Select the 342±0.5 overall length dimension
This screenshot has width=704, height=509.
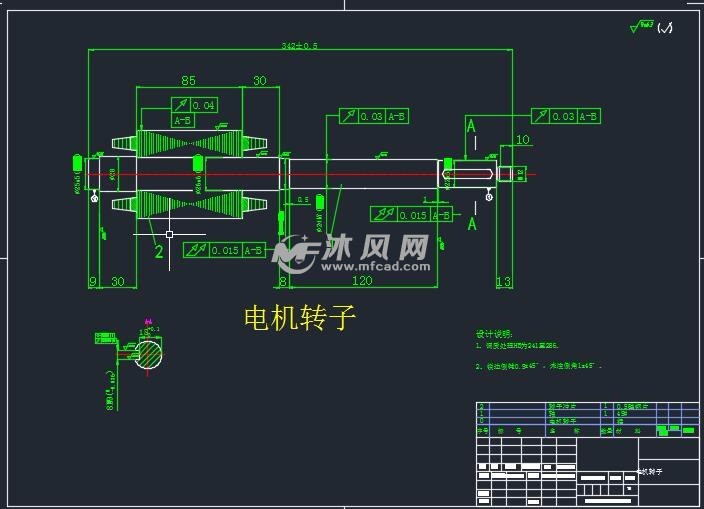click(299, 45)
